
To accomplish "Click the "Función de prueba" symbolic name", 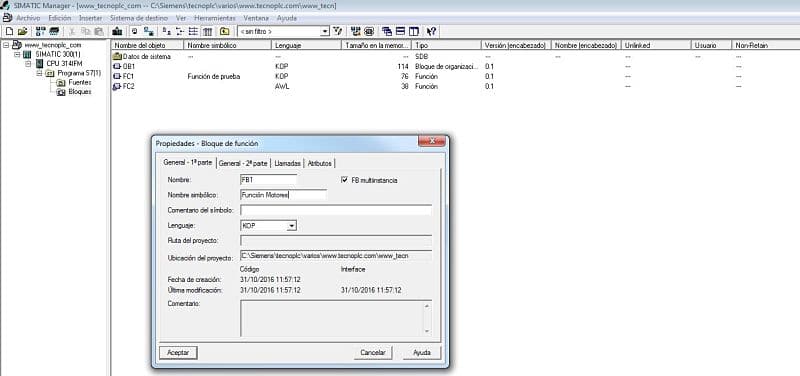I will pos(214,77).
